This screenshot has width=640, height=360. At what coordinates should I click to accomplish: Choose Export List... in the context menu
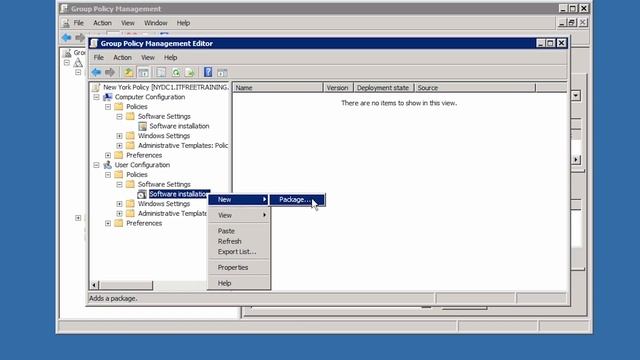pos(238,252)
